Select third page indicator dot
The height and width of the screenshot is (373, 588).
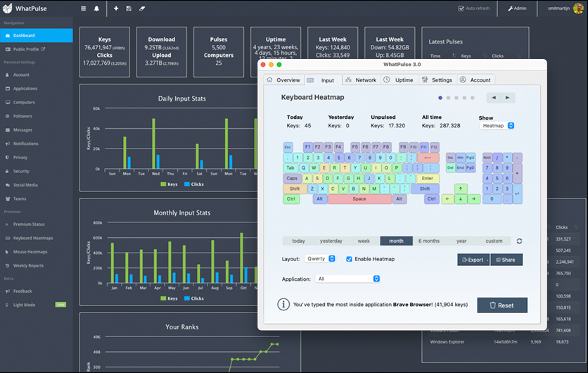[x=456, y=98]
